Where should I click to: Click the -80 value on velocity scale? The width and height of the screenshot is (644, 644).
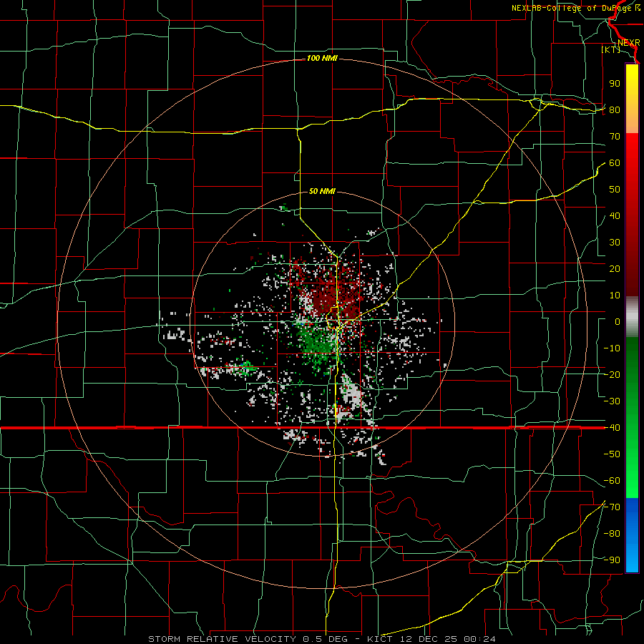pyautogui.click(x=612, y=534)
